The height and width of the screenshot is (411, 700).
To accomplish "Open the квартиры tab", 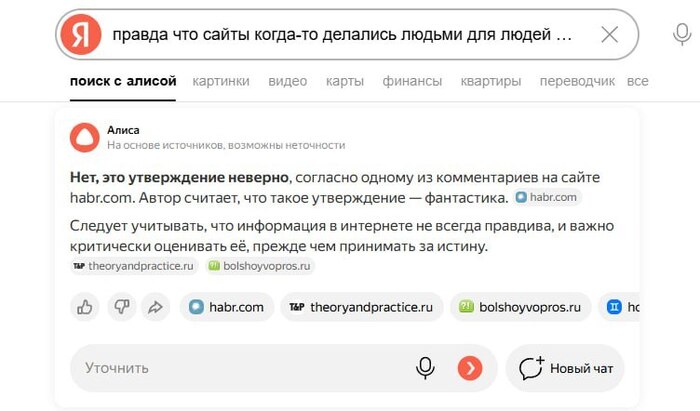I will click(x=491, y=81).
